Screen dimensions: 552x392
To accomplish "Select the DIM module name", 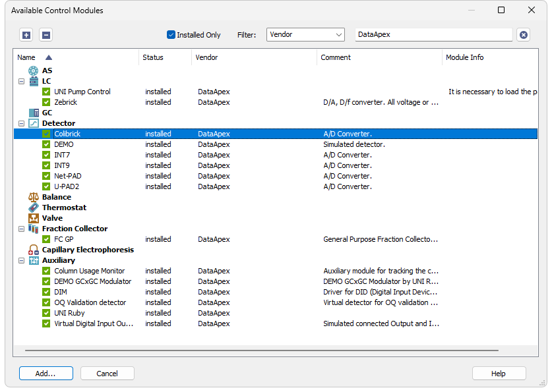I will (x=61, y=292).
